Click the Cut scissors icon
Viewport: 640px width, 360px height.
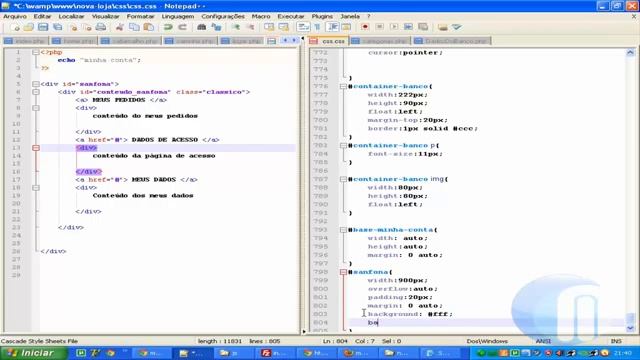[x=120, y=27]
